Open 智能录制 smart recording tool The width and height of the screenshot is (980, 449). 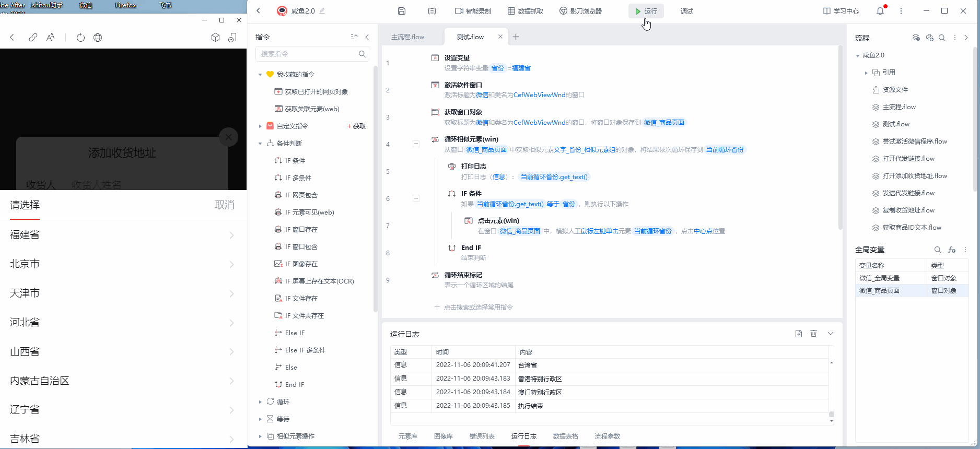click(x=473, y=11)
